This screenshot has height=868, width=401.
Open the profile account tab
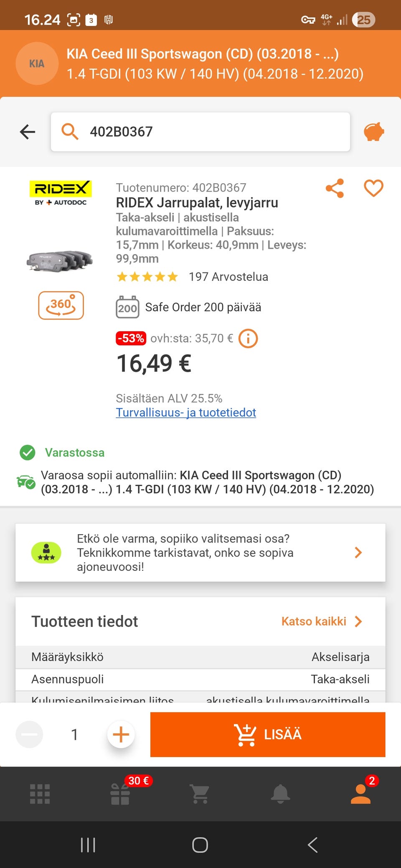[x=360, y=794]
